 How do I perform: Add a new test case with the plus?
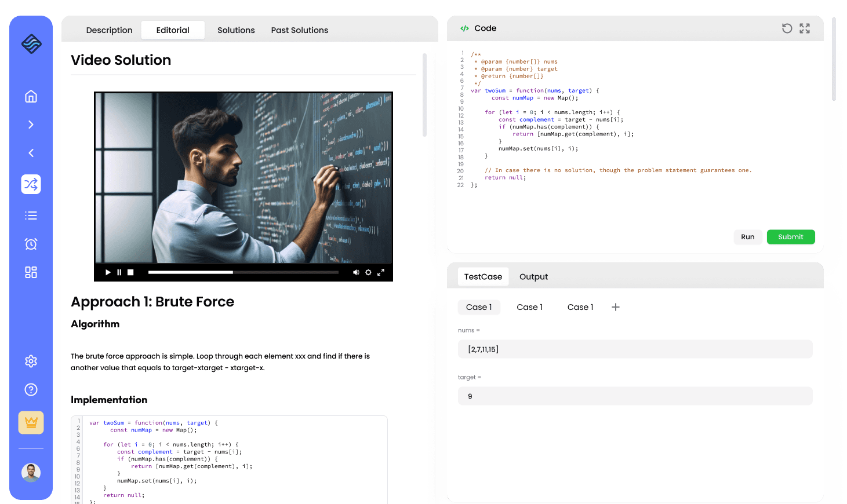click(615, 306)
